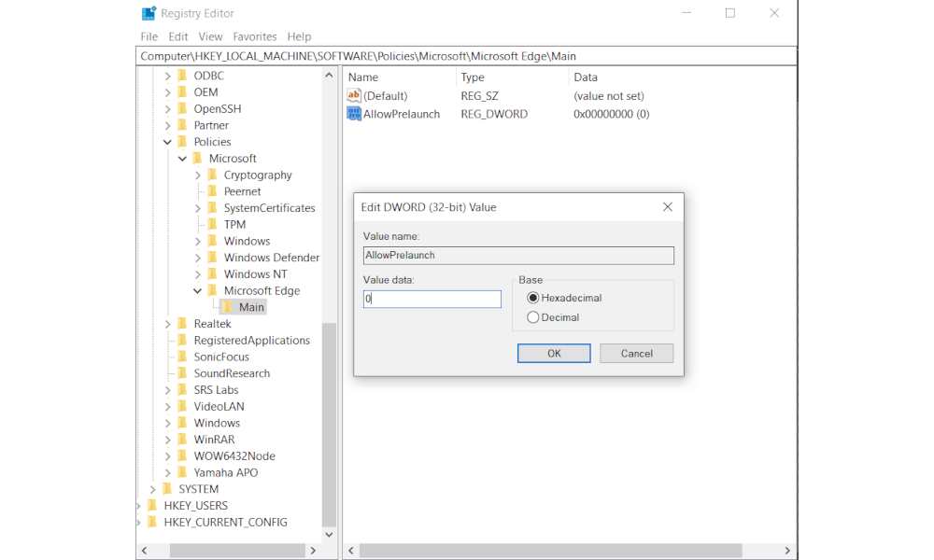Click the HKEY_CURRENT_CONFIG hive folder icon
This screenshot has height=560, width=934.
(152, 522)
